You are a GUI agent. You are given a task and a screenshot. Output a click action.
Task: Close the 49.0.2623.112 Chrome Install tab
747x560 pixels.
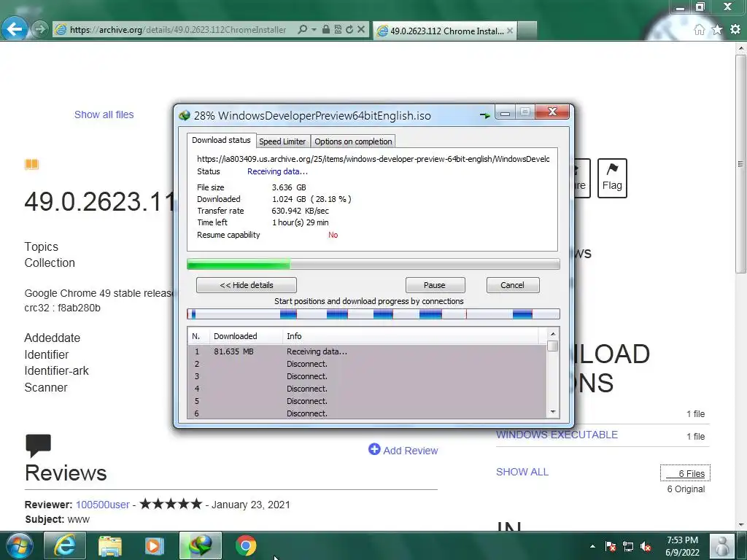click(x=510, y=31)
